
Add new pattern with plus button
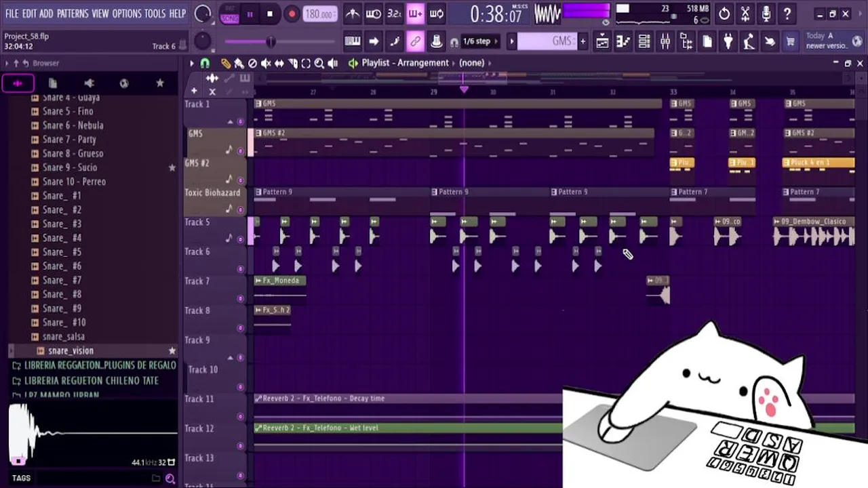(583, 41)
